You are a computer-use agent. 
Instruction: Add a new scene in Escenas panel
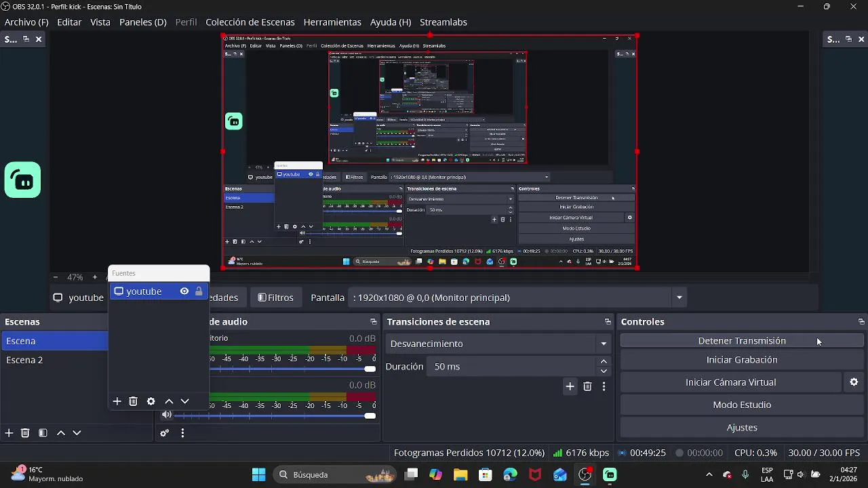(9, 432)
